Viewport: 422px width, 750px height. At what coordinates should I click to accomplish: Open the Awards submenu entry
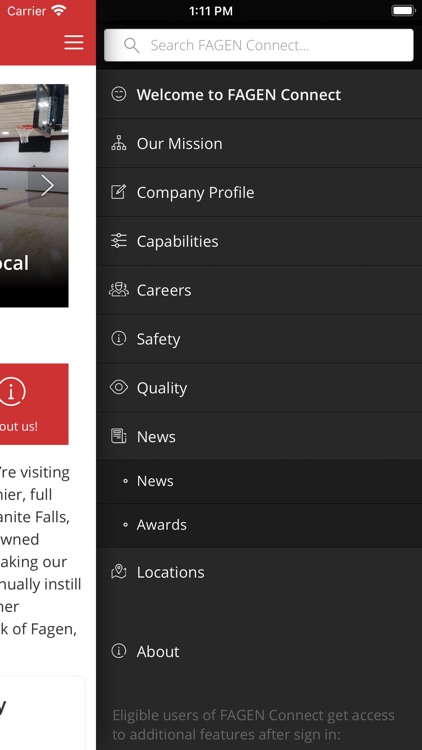pyautogui.click(x=259, y=525)
